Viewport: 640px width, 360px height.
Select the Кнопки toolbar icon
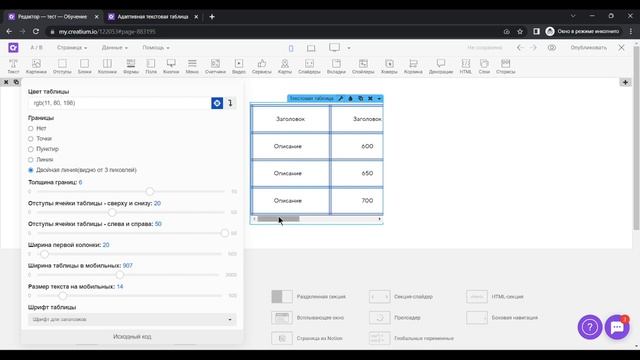[171, 66]
